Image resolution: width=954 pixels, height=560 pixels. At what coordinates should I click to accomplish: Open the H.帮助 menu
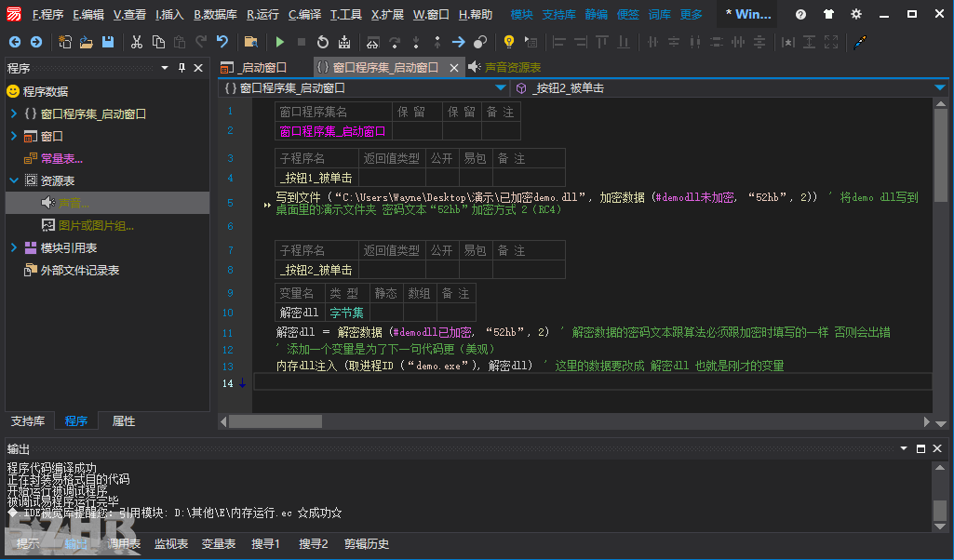pyautogui.click(x=476, y=14)
